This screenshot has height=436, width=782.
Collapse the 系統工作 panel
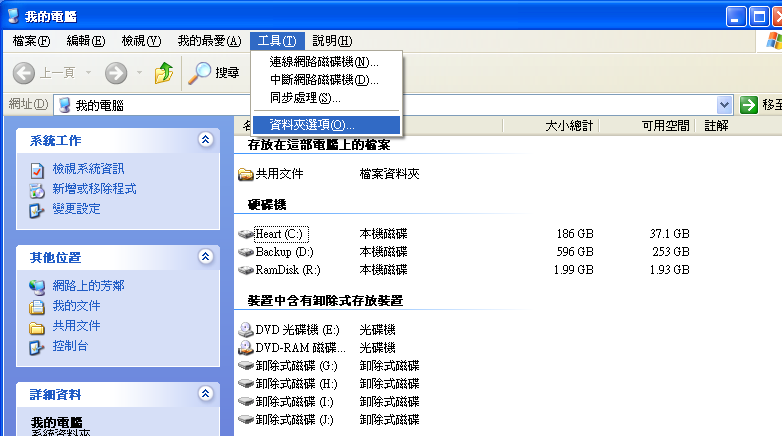click(x=206, y=140)
